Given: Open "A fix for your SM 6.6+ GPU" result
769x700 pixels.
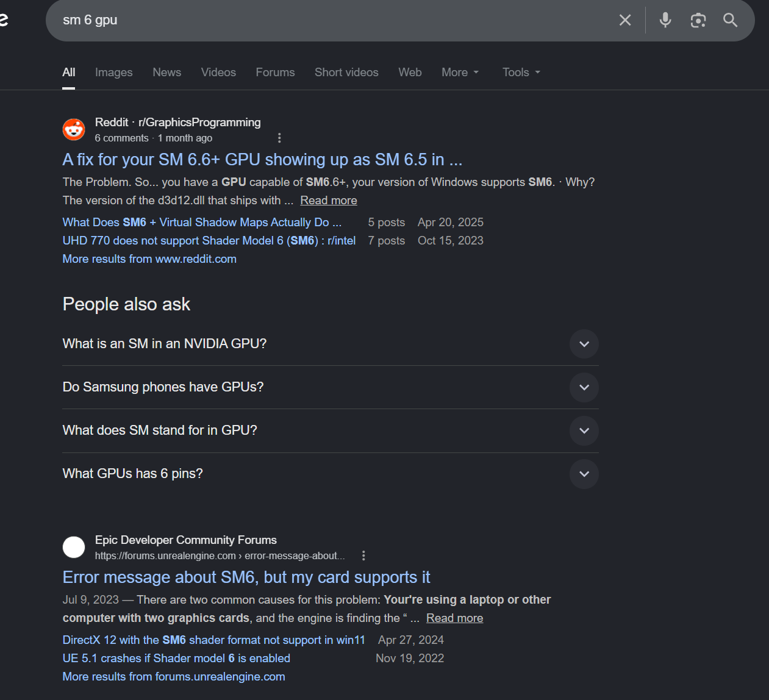Looking at the screenshot, I should point(263,160).
